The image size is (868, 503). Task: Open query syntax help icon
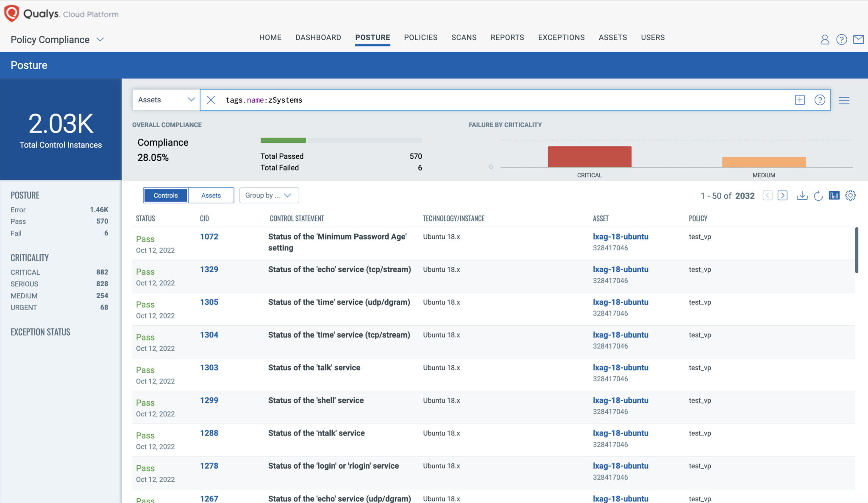point(820,100)
